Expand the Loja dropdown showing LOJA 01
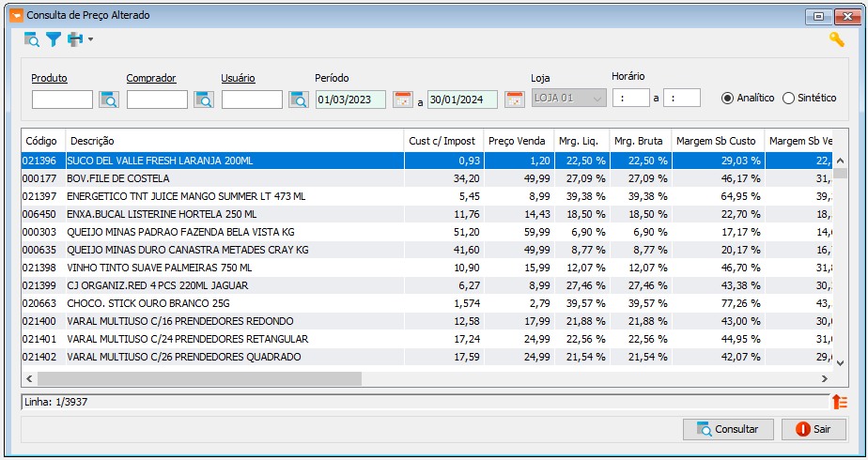The image size is (868, 460). 569,99
